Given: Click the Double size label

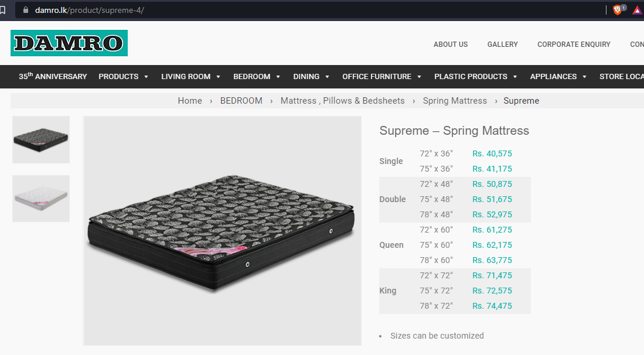Looking at the screenshot, I should coord(392,199).
